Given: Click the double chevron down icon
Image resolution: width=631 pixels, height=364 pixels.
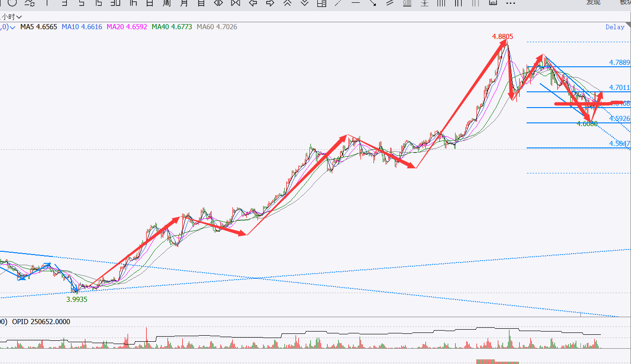Looking at the screenshot, I should point(304,3).
